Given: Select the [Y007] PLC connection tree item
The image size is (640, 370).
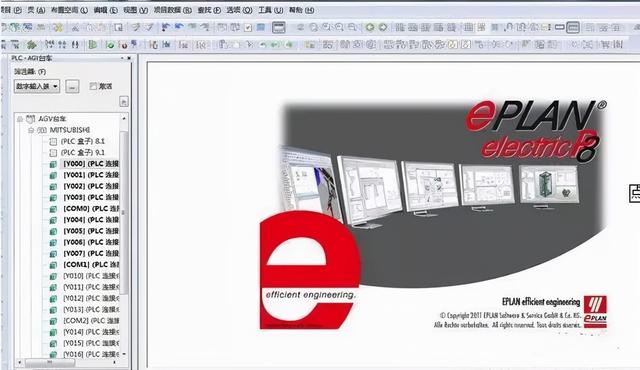Looking at the screenshot, I should (91, 253).
